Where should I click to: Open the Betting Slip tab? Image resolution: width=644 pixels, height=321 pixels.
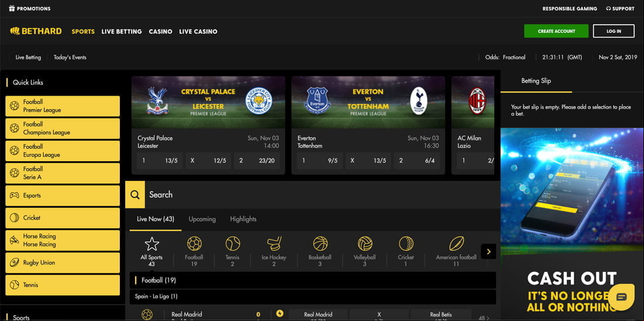coord(536,81)
